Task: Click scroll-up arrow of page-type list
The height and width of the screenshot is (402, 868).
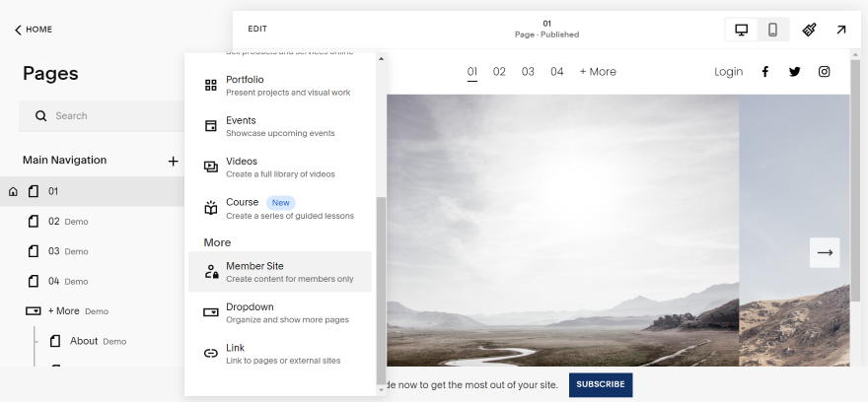Action: (381, 58)
